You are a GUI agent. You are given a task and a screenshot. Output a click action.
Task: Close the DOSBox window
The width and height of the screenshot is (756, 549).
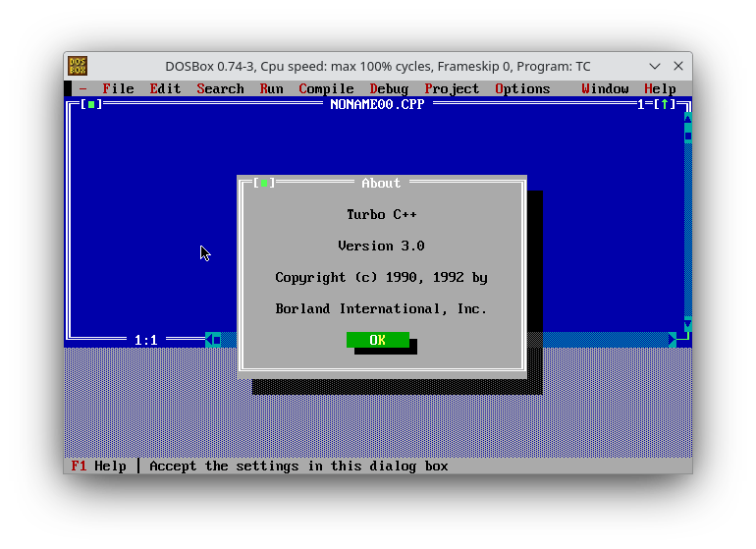pyautogui.click(x=678, y=66)
